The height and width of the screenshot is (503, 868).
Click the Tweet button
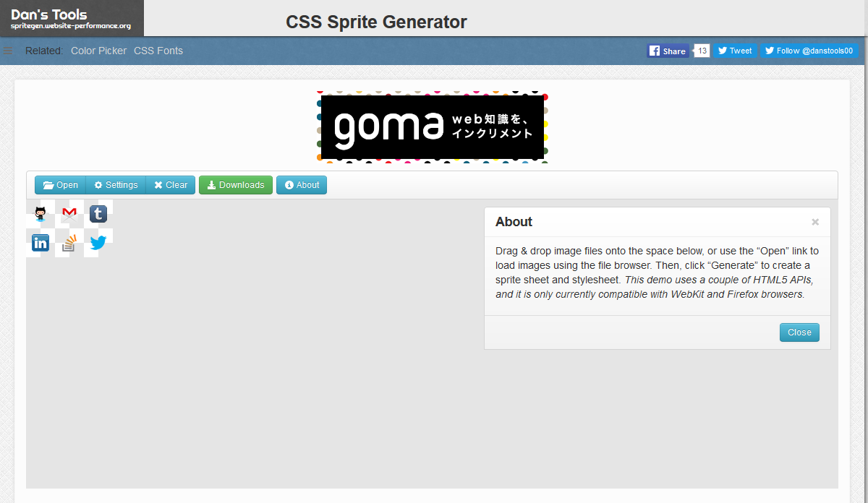pos(735,51)
